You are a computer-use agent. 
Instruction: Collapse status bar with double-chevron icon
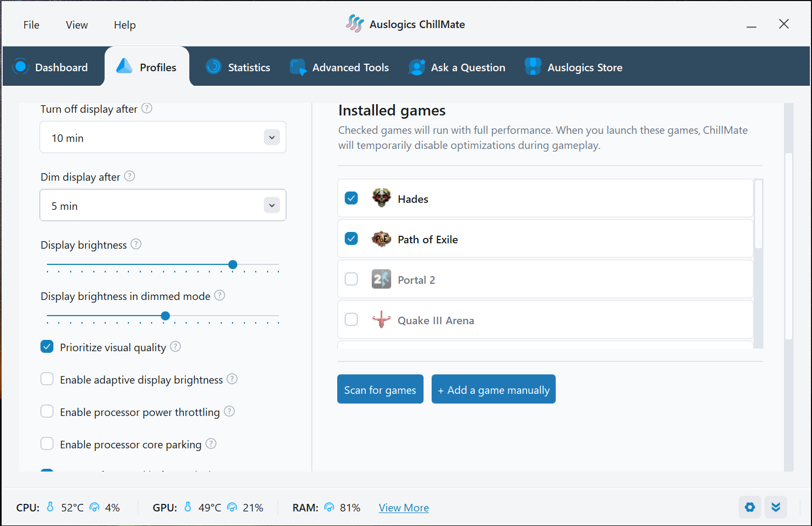click(776, 507)
